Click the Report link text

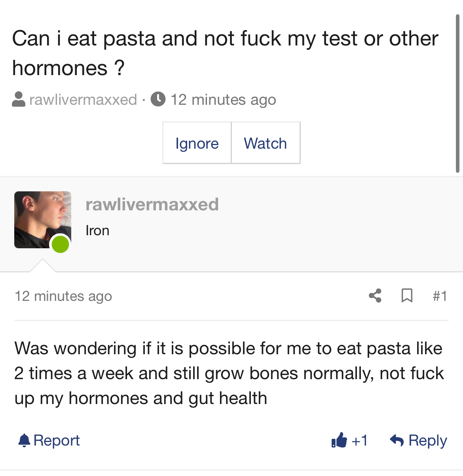(x=57, y=440)
